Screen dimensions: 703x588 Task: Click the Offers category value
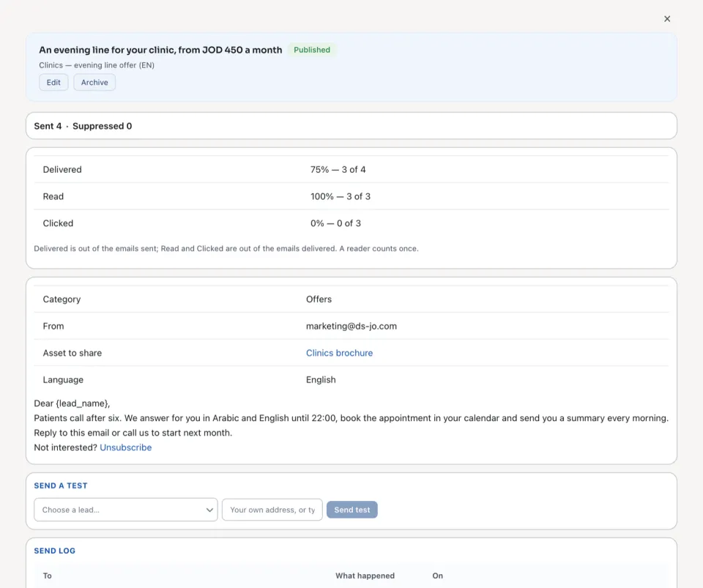click(319, 299)
